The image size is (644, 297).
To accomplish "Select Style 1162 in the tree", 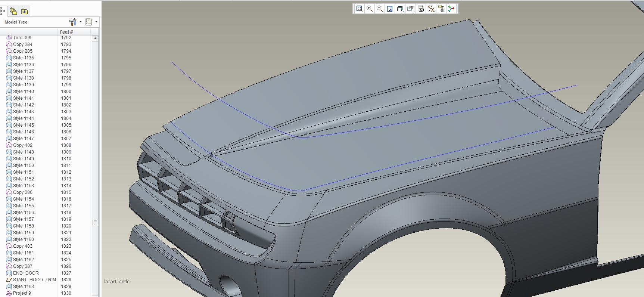I will [x=24, y=260].
